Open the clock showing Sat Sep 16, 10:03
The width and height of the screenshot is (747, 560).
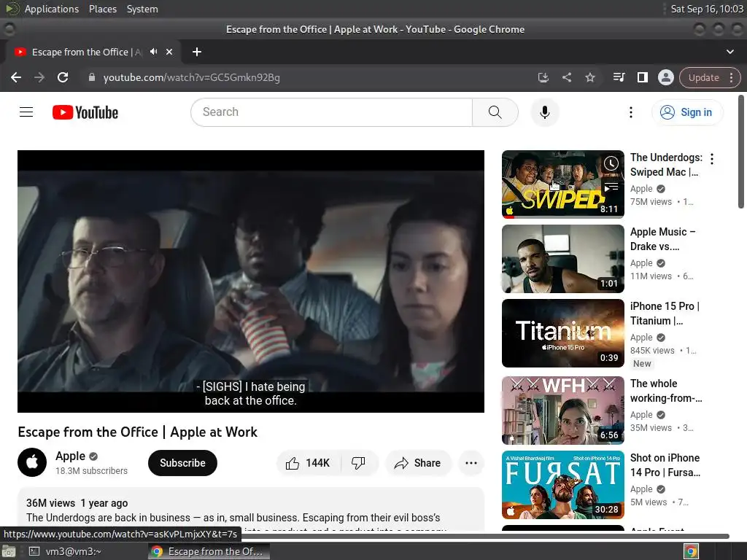[x=706, y=9]
